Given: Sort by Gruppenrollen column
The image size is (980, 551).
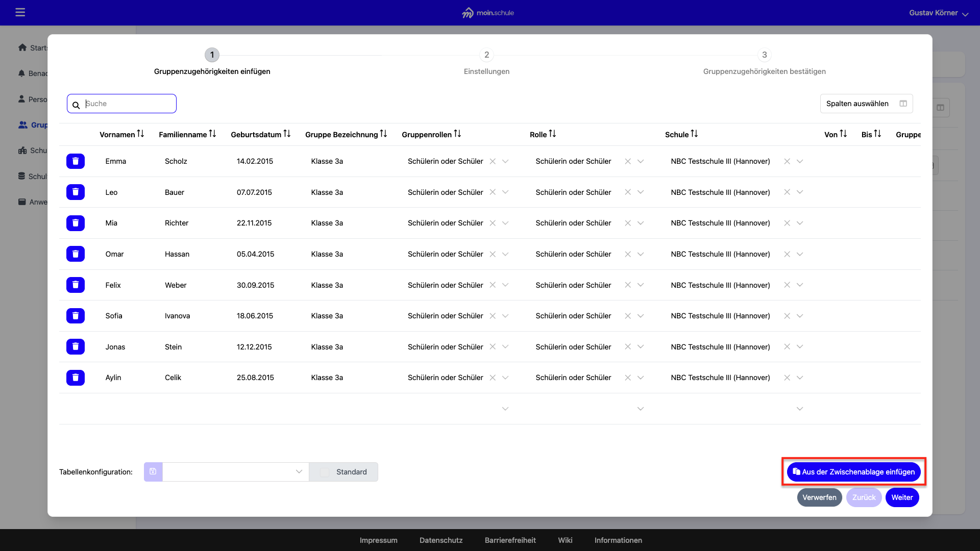Looking at the screenshot, I should pyautogui.click(x=457, y=134).
